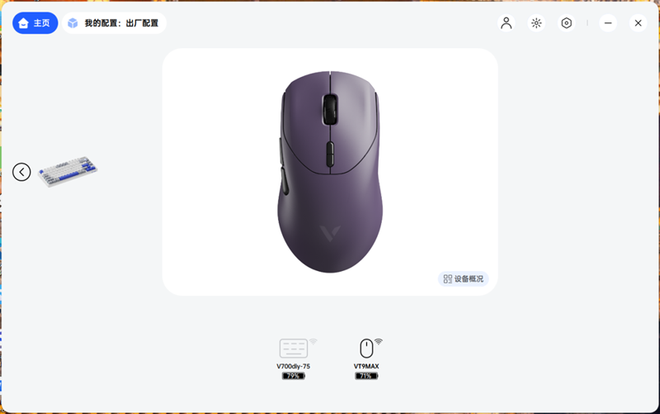The width and height of the screenshot is (660, 414).
Task: Open the hexagon settings icon
Action: pos(567,23)
